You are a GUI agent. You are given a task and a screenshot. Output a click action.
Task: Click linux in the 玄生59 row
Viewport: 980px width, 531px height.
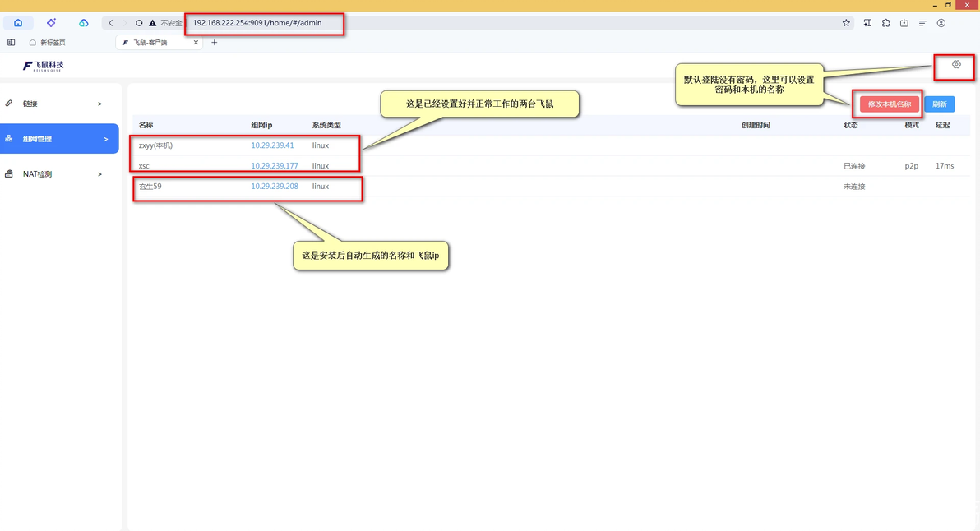pyautogui.click(x=321, y=186)
